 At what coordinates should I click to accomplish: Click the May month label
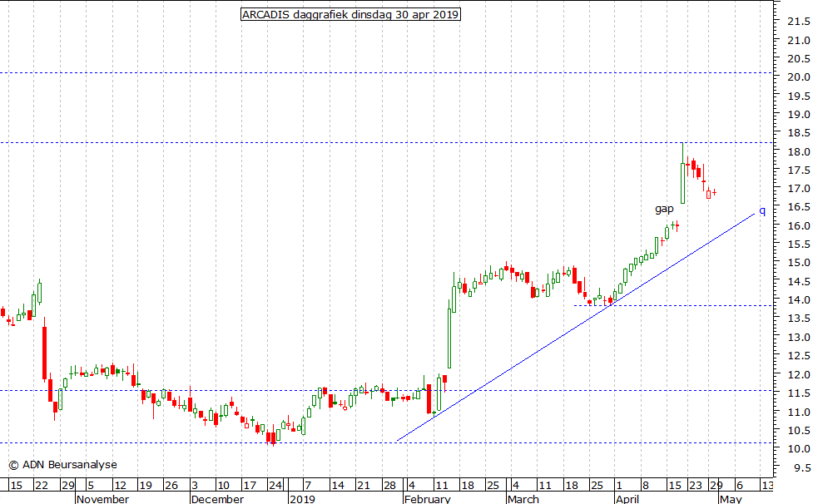pyautogui.click(x=731, y=499)
